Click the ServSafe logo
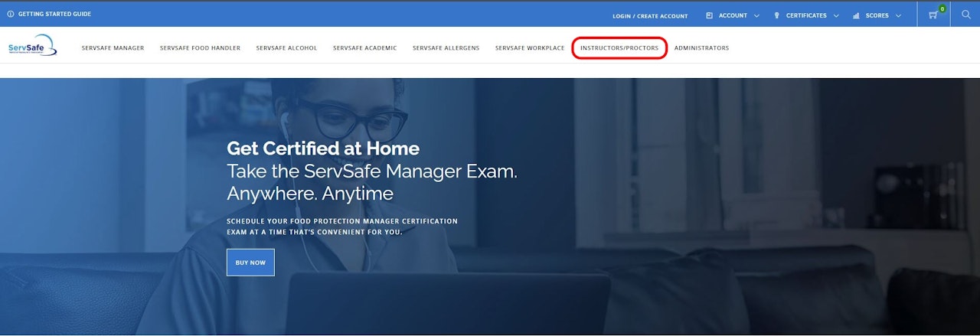 click(x=32, y=46)
